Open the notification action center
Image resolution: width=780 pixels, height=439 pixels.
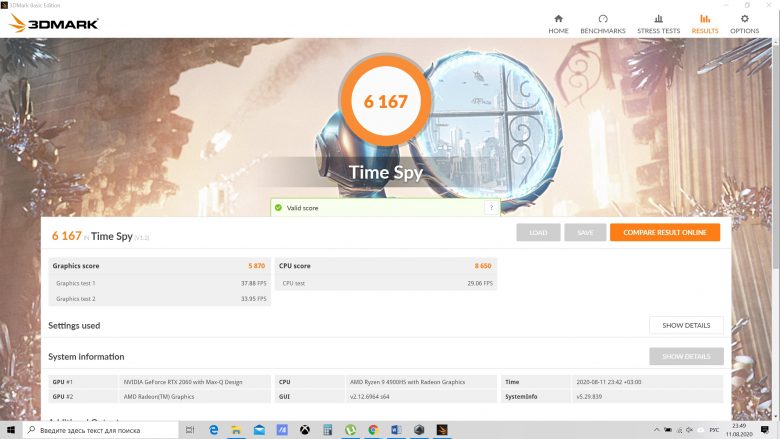point(765,430)
